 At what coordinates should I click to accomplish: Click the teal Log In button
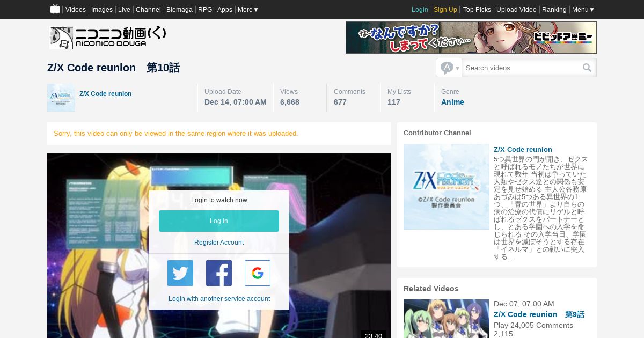tap(219, 221)
